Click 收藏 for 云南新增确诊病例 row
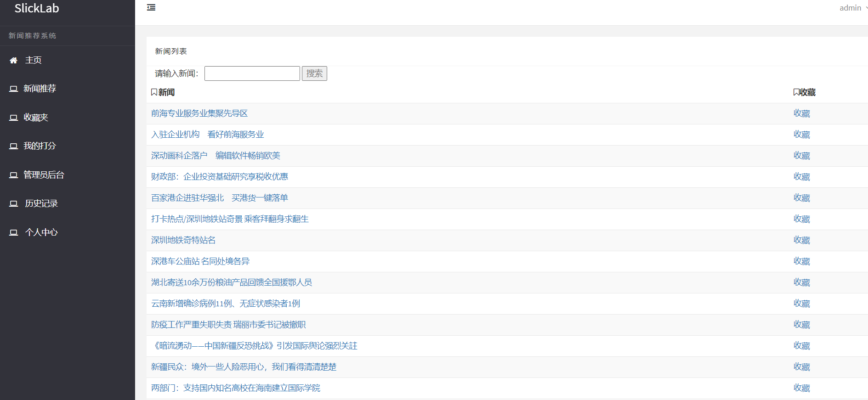This screenshot has height=400, width=868. [x=802, y=304]
